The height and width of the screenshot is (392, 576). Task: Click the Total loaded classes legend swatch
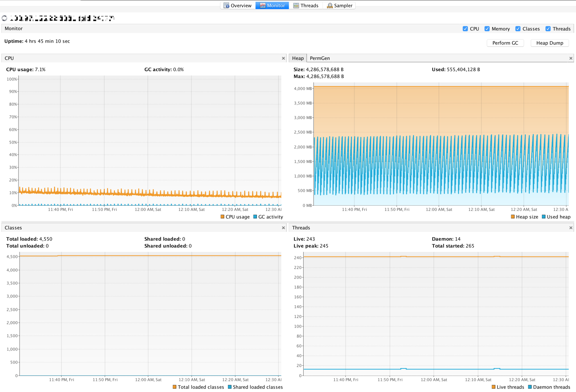coord(175,387)
